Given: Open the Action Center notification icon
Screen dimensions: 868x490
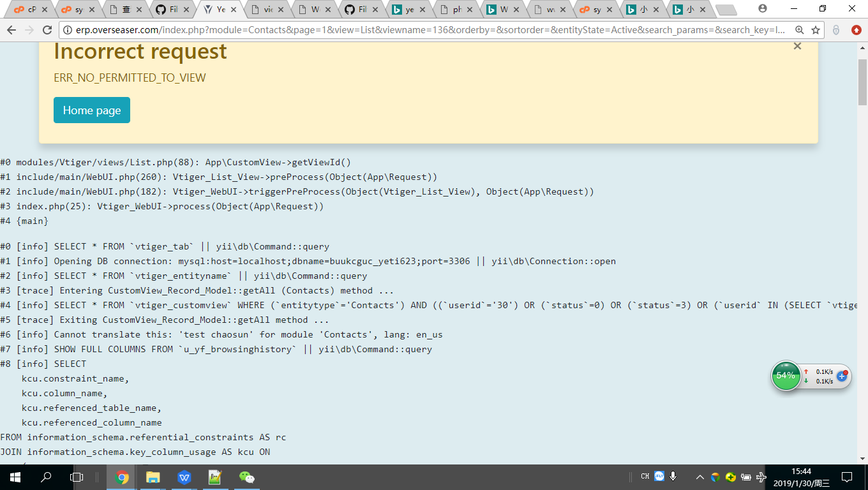Looking at the screenshot, I should (x=847, y=477).
